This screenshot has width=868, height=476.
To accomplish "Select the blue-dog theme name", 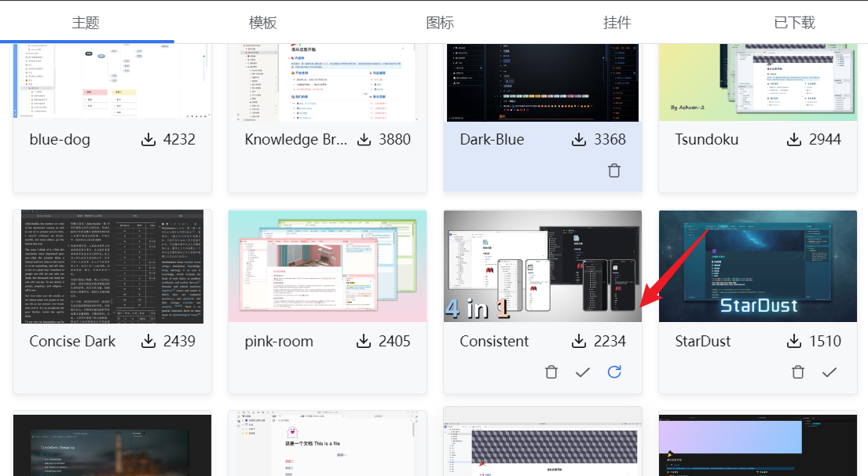I will (x=60, y=140).
